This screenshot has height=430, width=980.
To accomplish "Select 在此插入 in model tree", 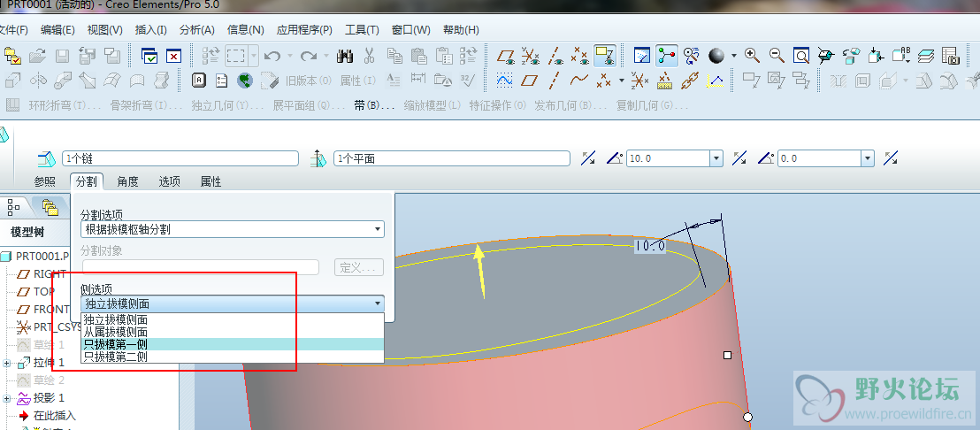I will click(48, 415).
